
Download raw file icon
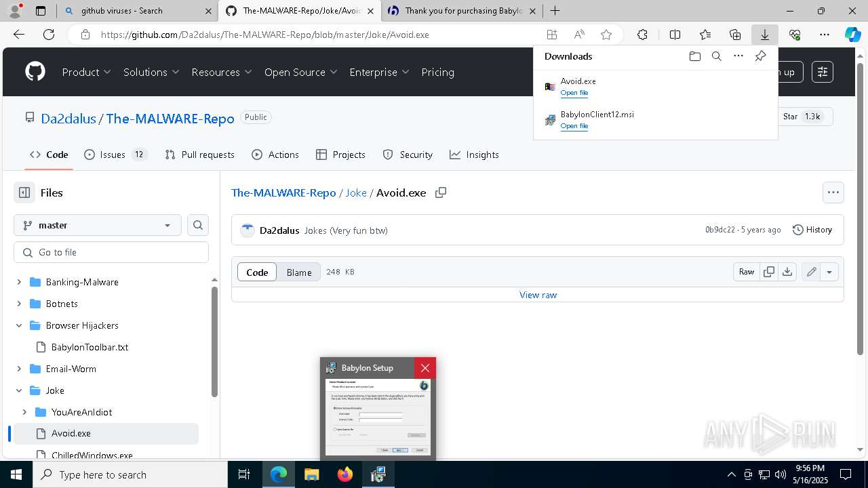point(787,272)
